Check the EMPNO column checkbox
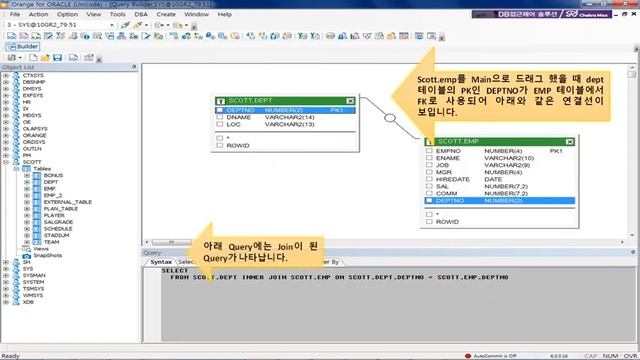640x360 pixels. [429, 151]
